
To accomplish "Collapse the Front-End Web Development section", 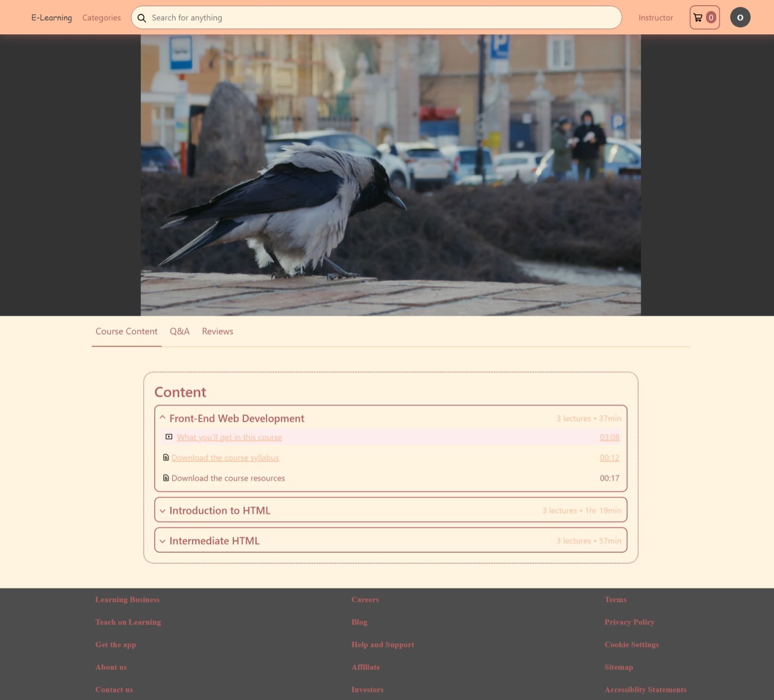I will pyautogui.click(x=162, y=417).
